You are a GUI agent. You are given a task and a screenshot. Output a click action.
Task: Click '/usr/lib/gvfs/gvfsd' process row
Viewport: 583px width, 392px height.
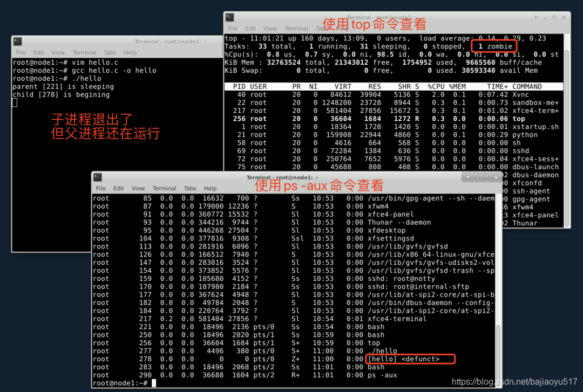[294, 247]
